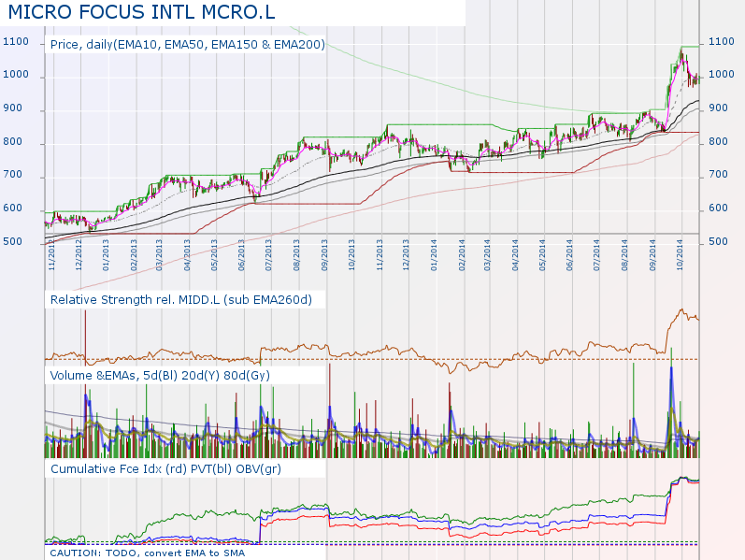Click the 11/2012 date axis label
This screenshot has width=745, height=560.
(51, 255)
